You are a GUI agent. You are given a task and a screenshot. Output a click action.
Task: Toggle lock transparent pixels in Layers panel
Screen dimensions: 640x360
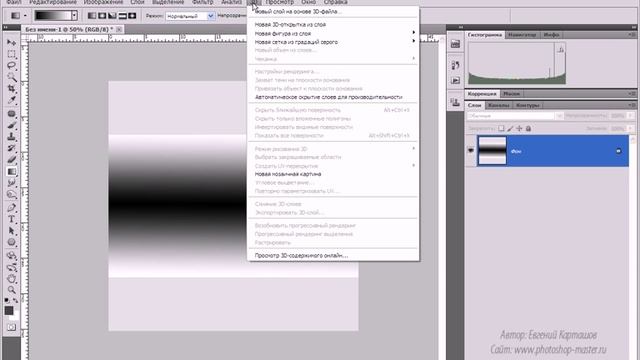(501, 128)
